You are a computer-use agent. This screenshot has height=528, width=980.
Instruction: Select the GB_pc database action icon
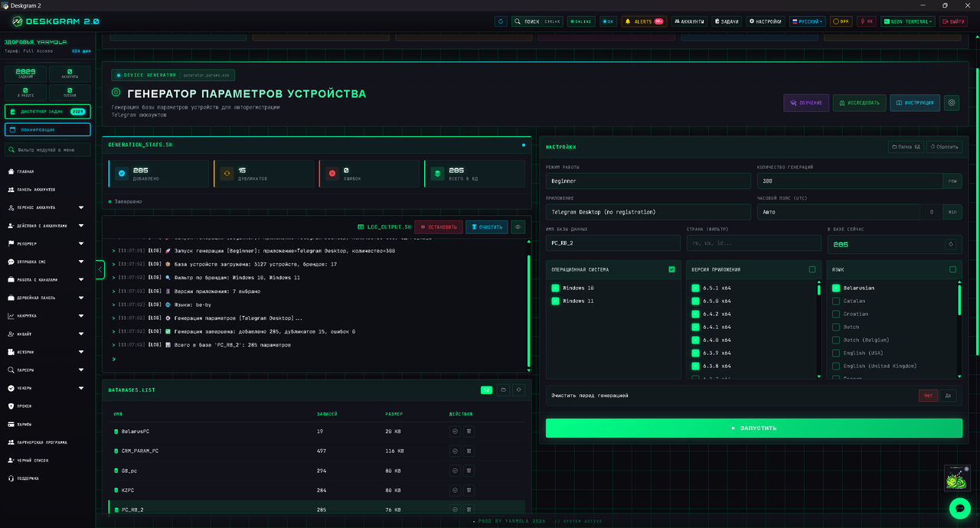[455, 471]
